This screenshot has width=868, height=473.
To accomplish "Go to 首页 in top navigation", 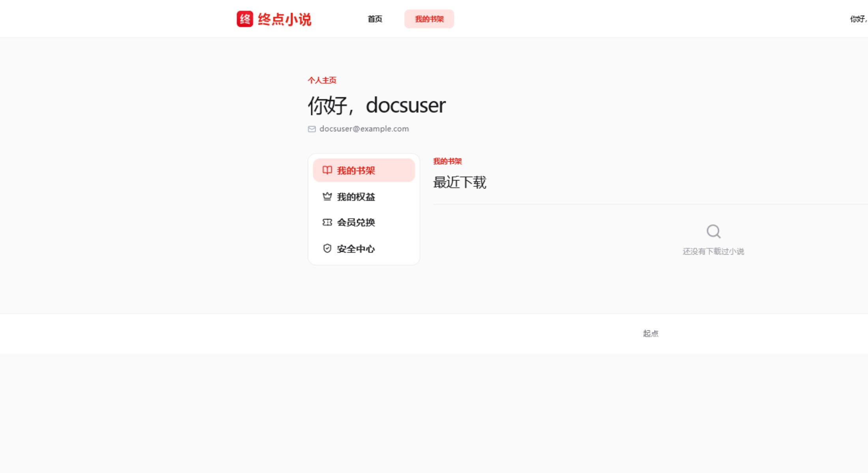I will tap(375, 19).
